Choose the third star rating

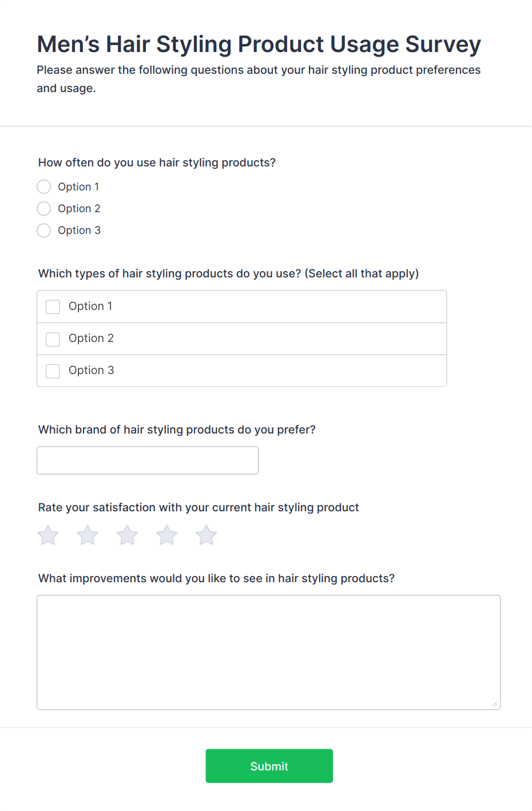127,535
